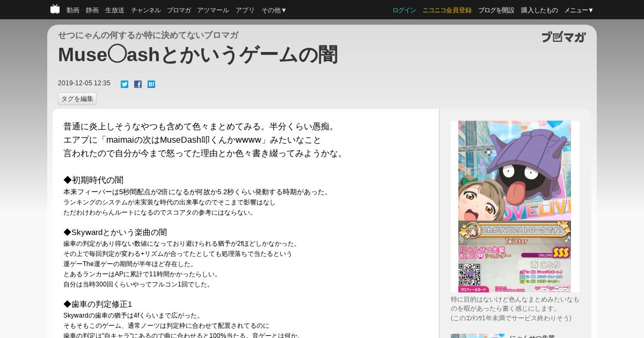644x338 pixels.
Task: Open 購入したもの link
Action: tap(539, 10)
